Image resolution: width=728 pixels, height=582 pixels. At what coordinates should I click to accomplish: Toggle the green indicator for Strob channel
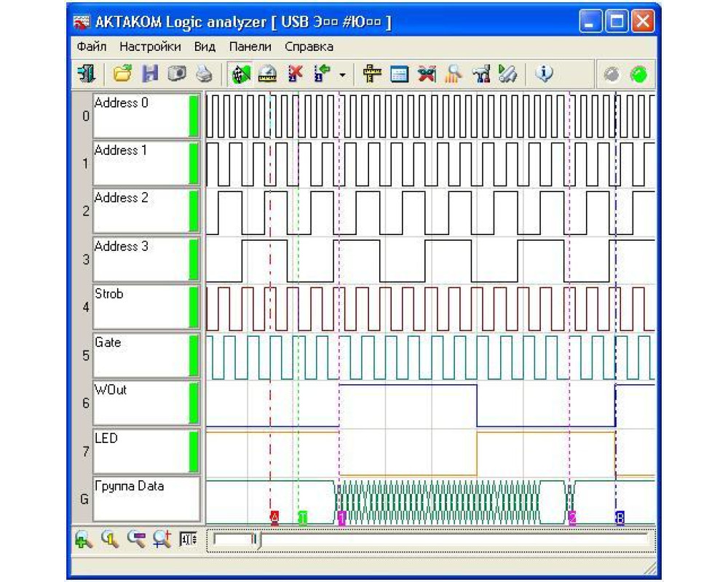[194, 306]
